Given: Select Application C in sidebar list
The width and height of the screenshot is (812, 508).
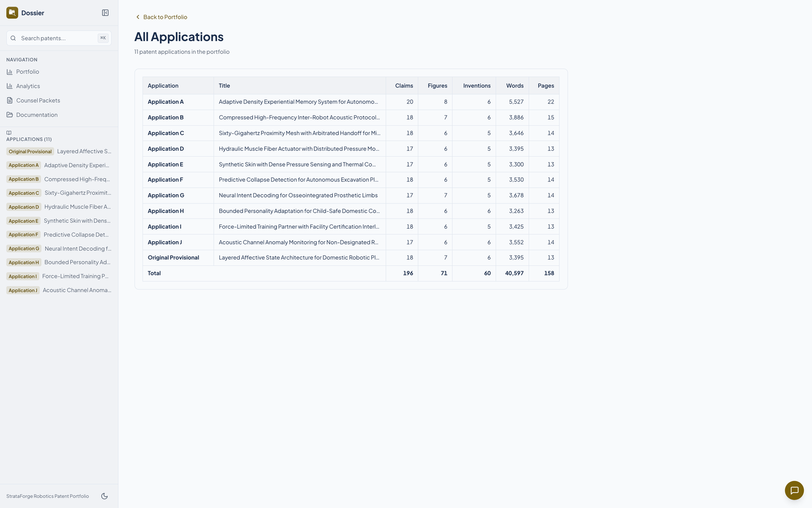Looking at the screenshot, I should (59, 193).
